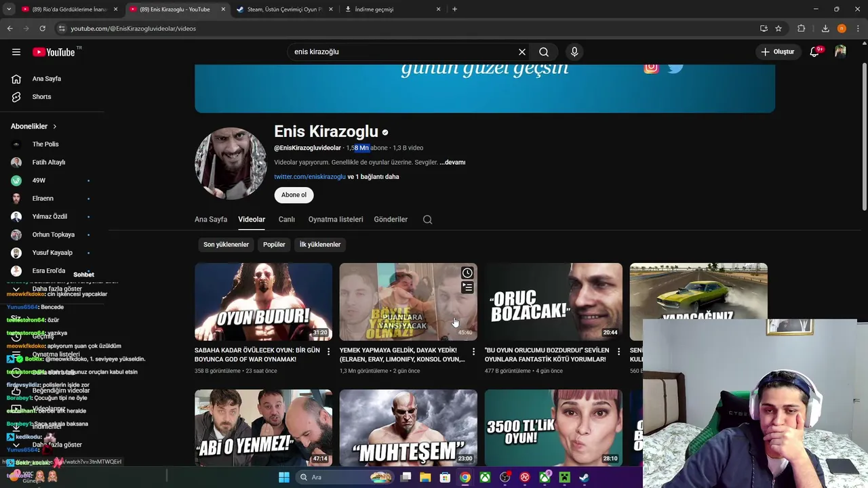Open 've 1 bağlantı daha' links
868x488 pixels.
tap(373, 177)
